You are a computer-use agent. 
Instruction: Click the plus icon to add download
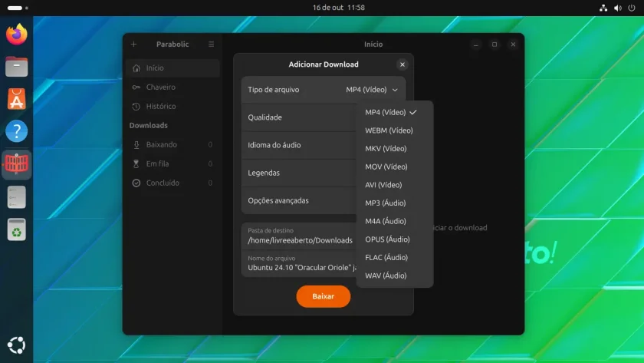133,44
